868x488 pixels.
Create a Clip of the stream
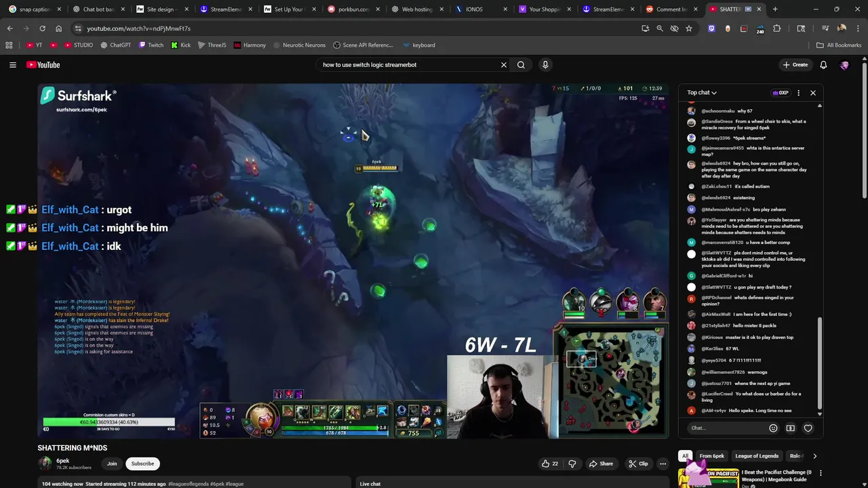pos(638,464)
